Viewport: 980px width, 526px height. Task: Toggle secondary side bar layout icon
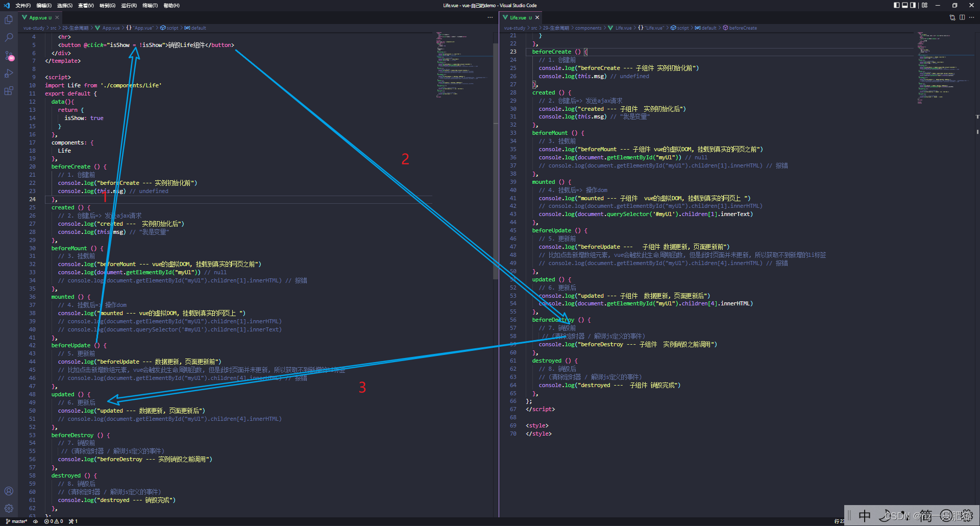click(x=913, y=5)
